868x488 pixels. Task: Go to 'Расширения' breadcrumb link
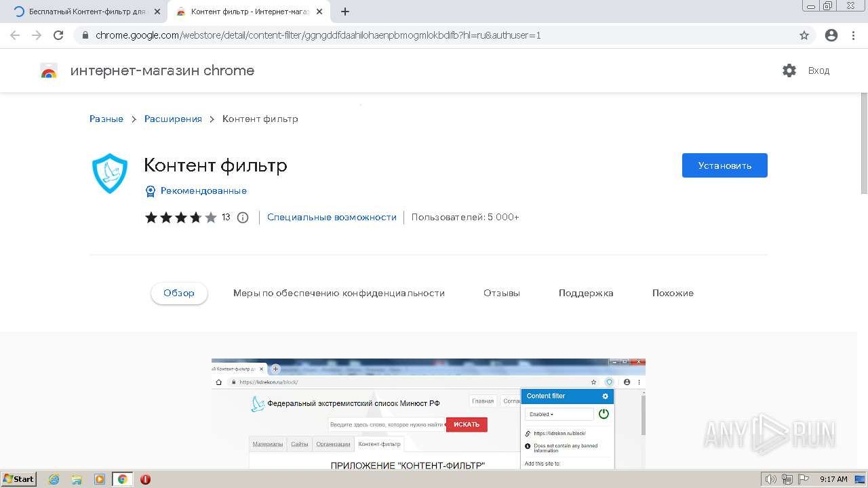click(x=173, y=119)
